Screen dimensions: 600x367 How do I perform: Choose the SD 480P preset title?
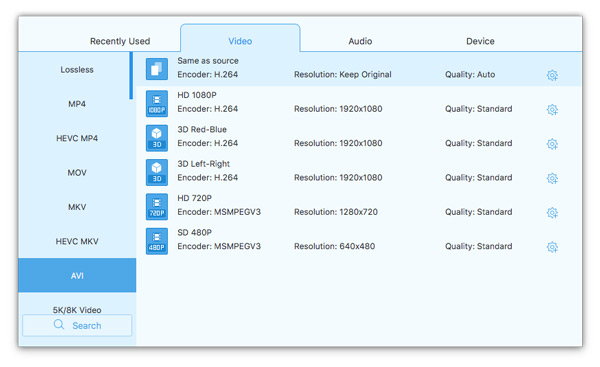194,233
